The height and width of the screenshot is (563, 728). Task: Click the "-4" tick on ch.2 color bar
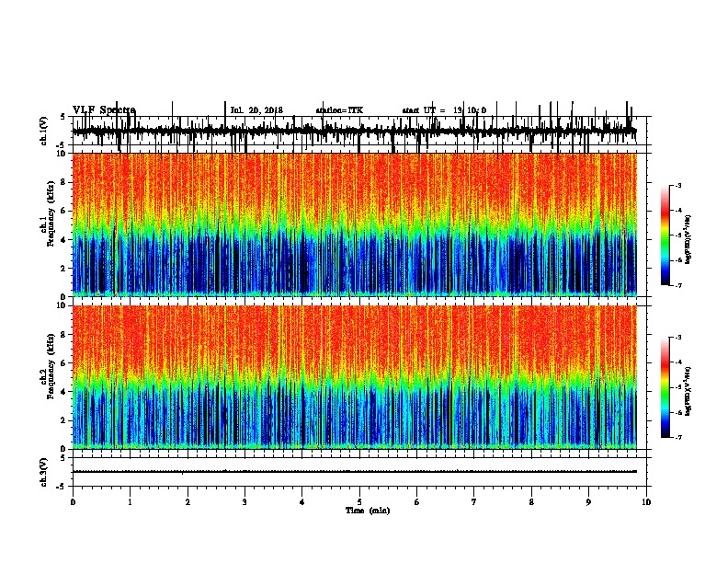pos(677,362)
